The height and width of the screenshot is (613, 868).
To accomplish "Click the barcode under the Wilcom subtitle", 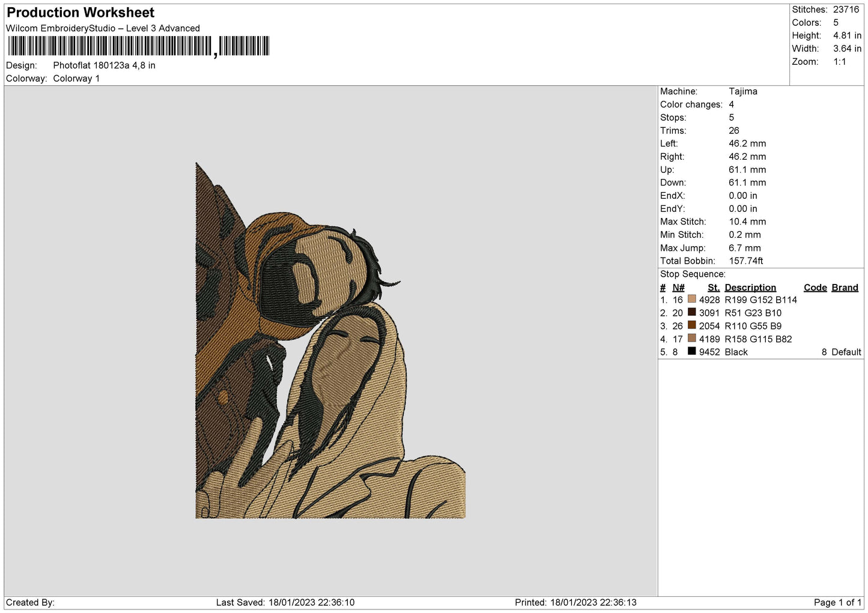I will 139,46.
